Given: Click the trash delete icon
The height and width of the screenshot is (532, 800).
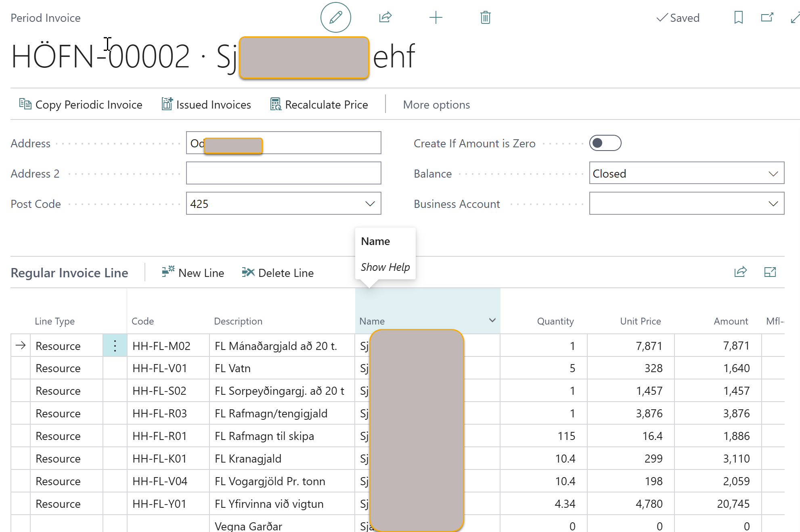Looking at the screenshot, I should coord(485,17).
